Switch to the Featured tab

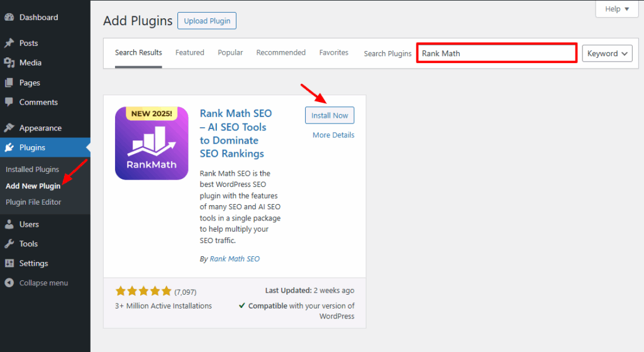point(190,53)
